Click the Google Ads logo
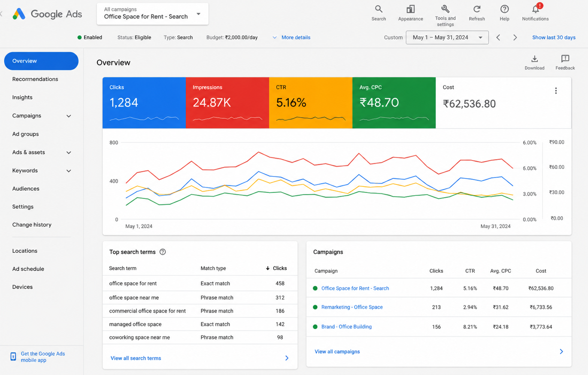588x375 pixels. tap(47, 14)
